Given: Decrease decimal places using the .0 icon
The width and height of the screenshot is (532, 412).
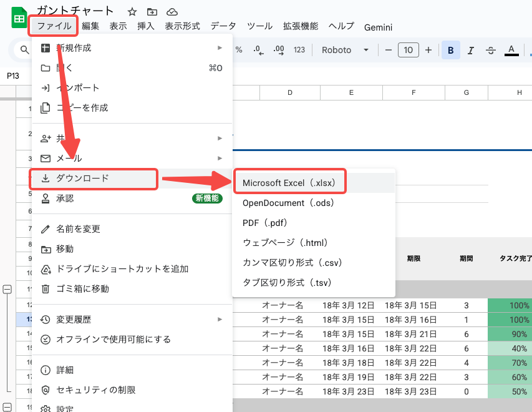Looking at the screenshot, I should point(258,50).
